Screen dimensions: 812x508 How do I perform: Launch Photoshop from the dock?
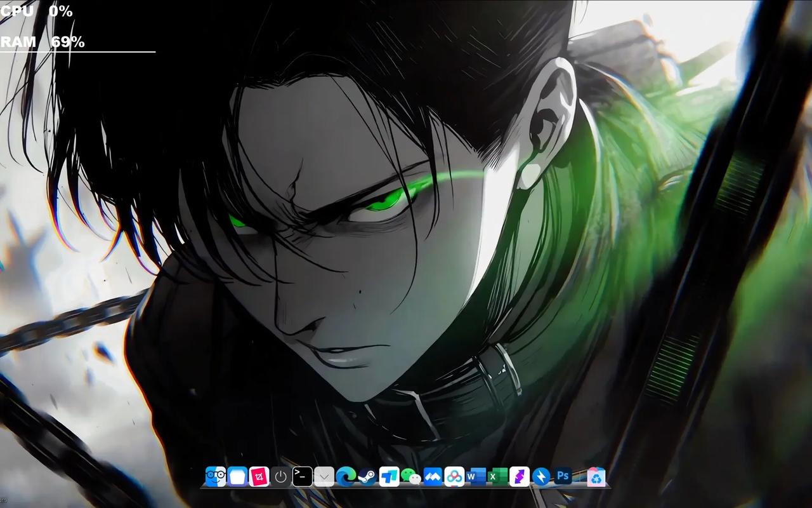click(x=563, y=476)
